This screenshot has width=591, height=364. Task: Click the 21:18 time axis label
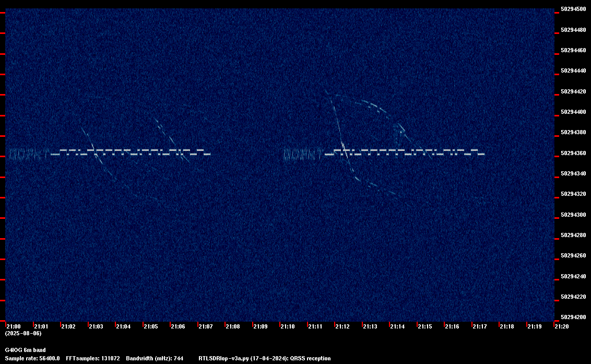pyautogui.click(x=507, y=326)
